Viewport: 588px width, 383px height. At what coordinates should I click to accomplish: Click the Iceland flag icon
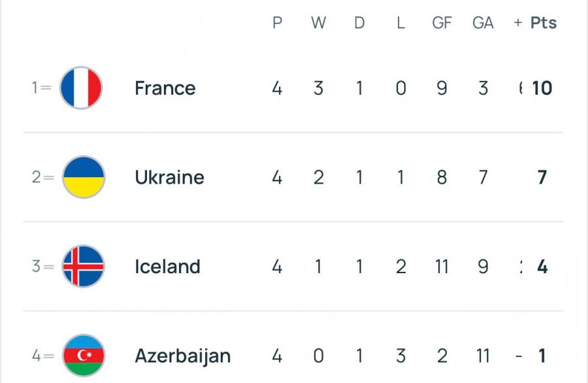point(83,266)
